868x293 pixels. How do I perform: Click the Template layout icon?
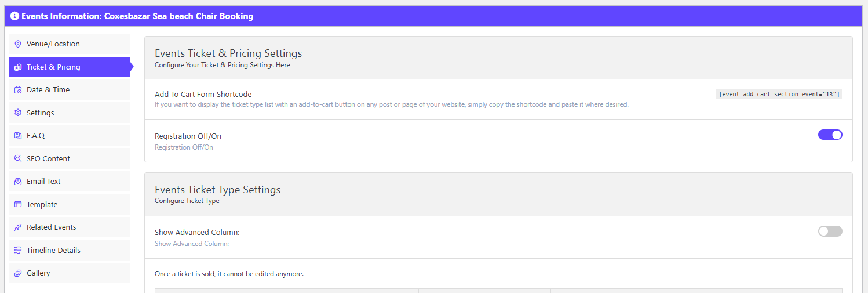[18, 204]
